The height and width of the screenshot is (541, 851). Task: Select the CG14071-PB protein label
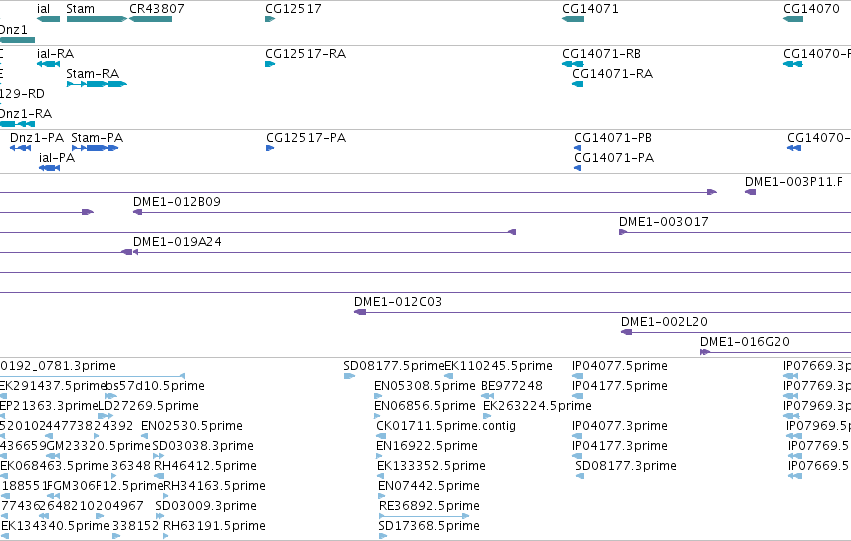(613, 138)
